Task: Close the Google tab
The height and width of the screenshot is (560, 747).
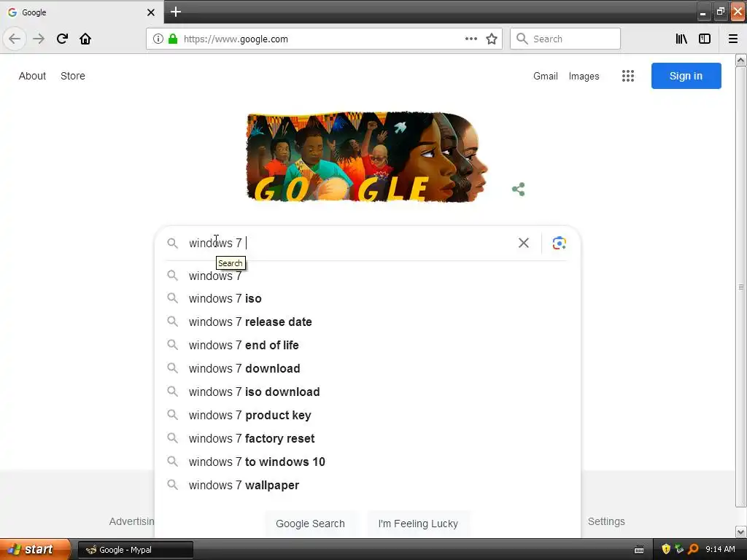Action: point(150,12)
